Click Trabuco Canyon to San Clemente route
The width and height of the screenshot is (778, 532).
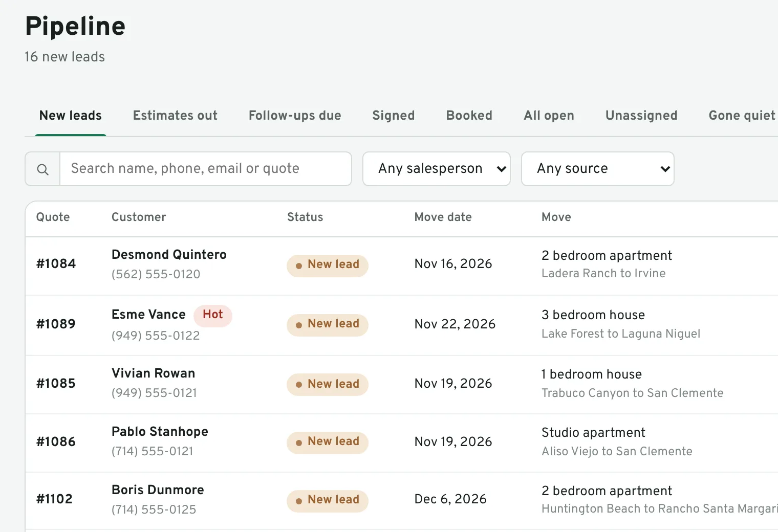pos(633,393)
